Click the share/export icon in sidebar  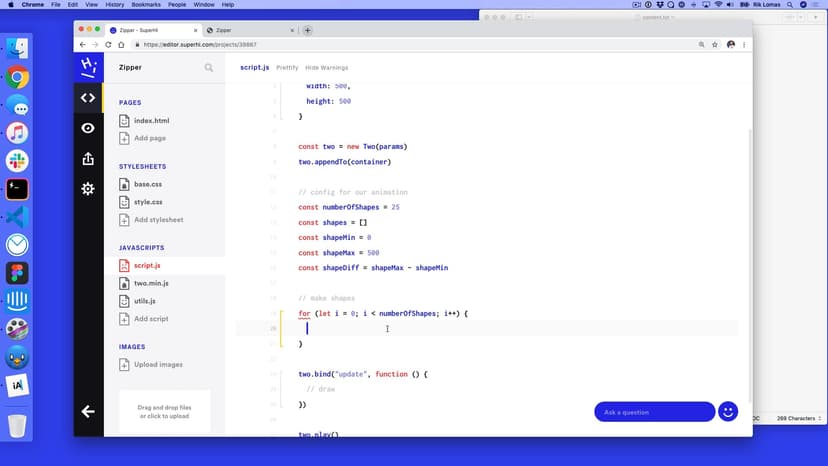tap(88, 159)
